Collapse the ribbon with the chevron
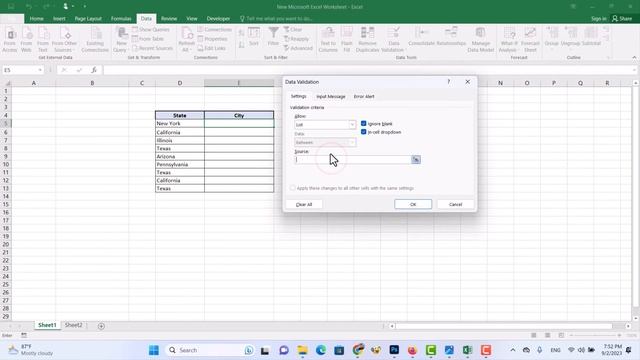Viewport: 640px width, 360px height. pyautogui.click(x=634, y=58)
